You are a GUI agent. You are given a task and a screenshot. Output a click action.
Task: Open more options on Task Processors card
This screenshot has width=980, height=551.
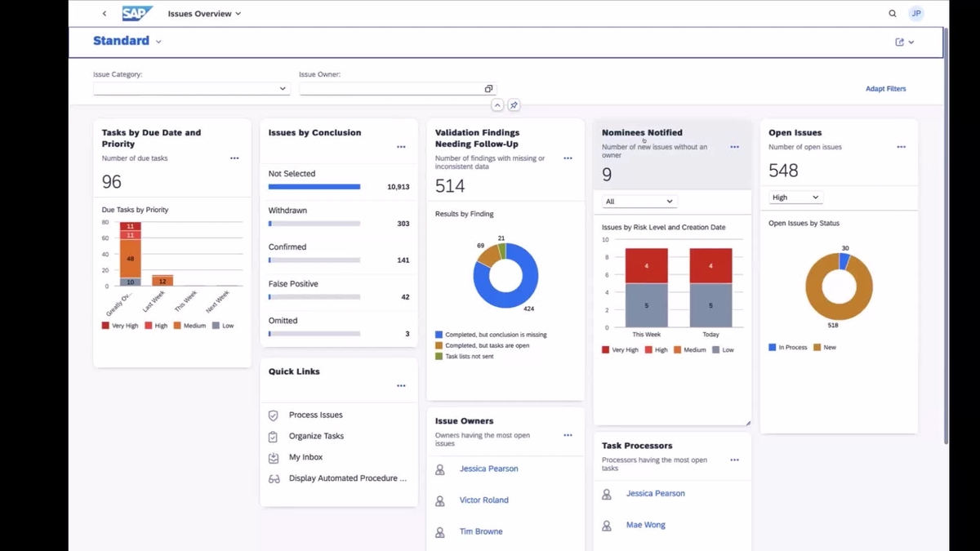(734, 460)
